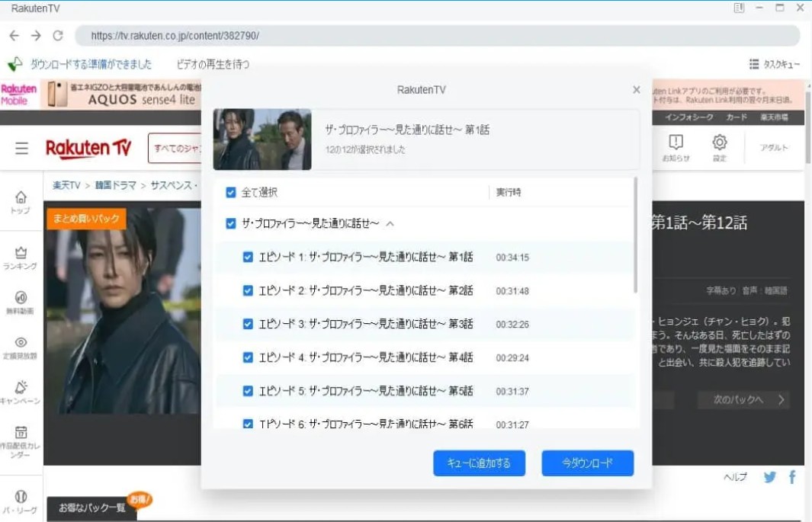The height and width of the screenshot is (522, 812).
Task: Click Episode 4 title row text
Action: [x=366, y=357]
